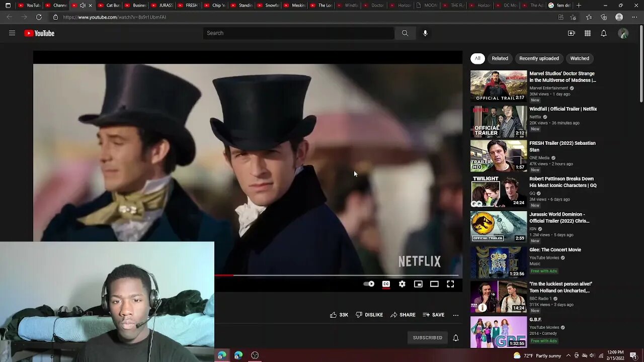Open the weather widget 72°F Partly sunny
This screenshot has height=362, width=644.
[x=537, y=355]
